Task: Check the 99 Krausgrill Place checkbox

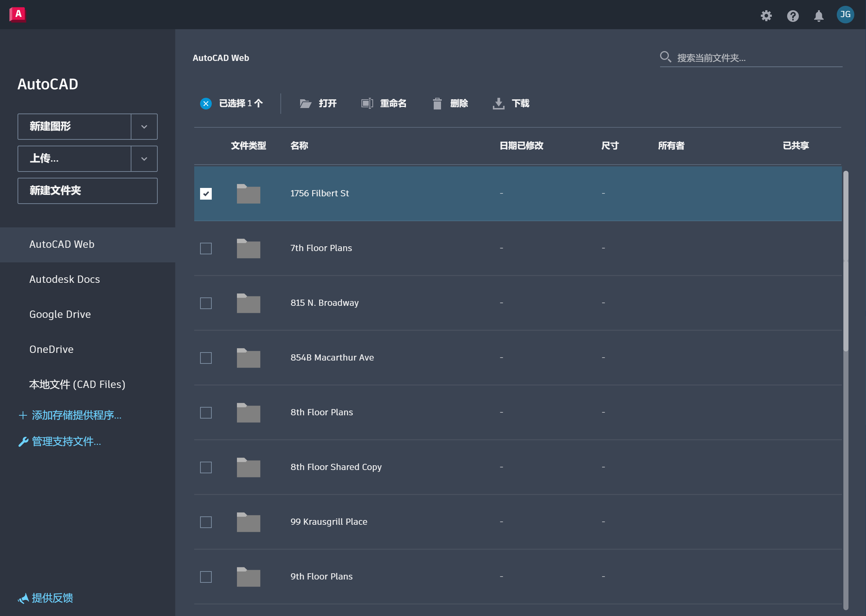Action: (x=206, y=522)
